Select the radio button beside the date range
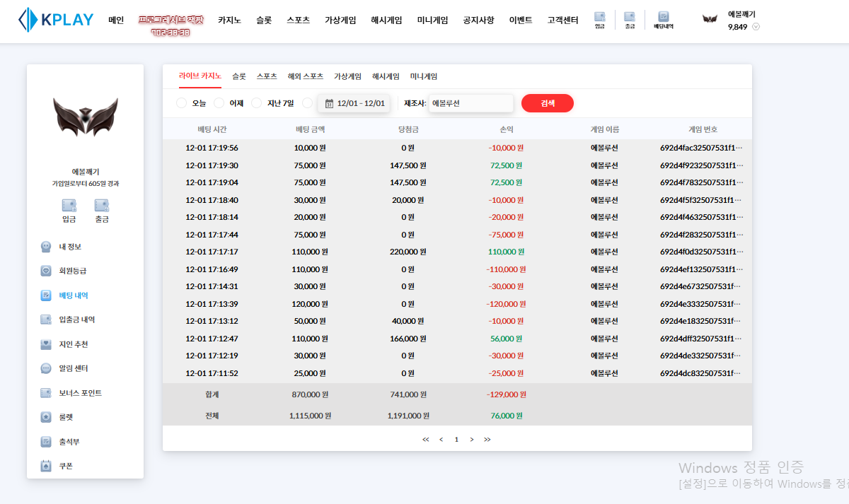Image resolution: width=849 pixels, height=504 pixels. (307, 103)
